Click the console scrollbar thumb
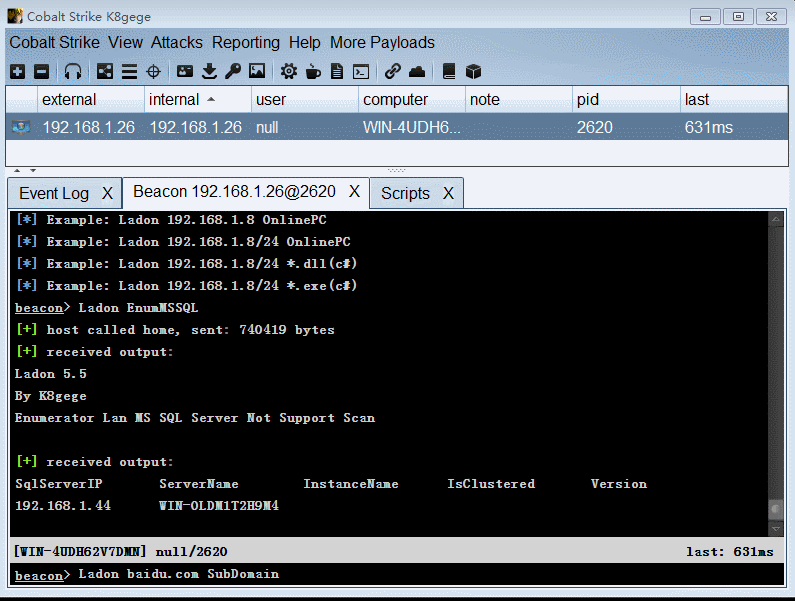 coord(775,509)
